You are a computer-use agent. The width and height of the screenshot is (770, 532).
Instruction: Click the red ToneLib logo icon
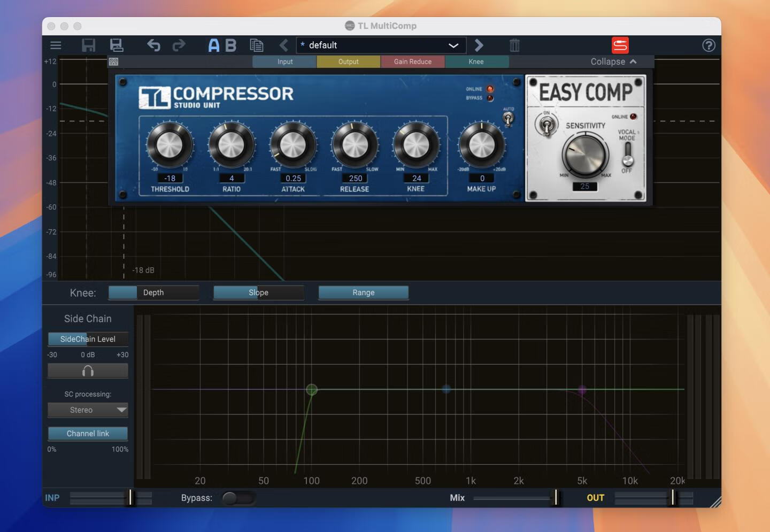tap(620, 45)
